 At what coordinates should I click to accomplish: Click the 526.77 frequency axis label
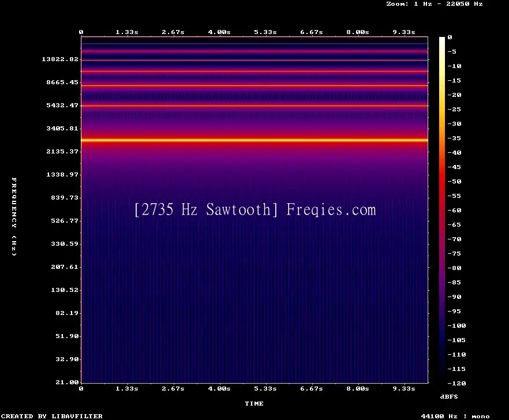[x=65, y=220]
